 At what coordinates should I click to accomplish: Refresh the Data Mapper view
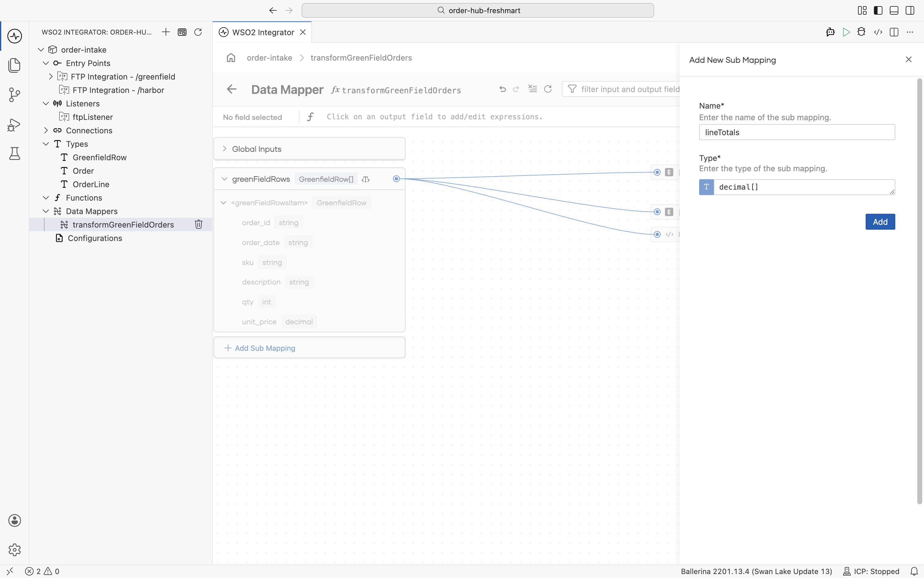click(548, 89)
